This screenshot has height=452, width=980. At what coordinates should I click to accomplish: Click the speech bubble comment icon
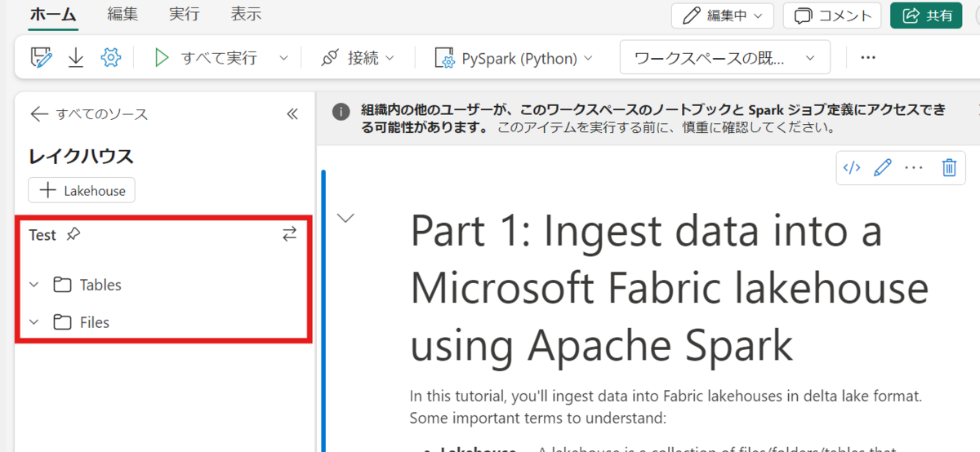(804, 16)
